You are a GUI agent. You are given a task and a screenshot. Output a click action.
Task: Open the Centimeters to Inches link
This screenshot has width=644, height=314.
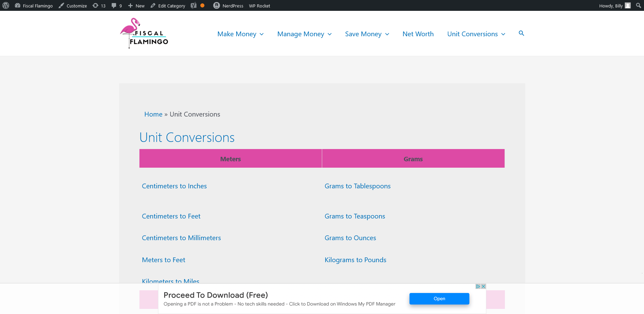[174, 186]
